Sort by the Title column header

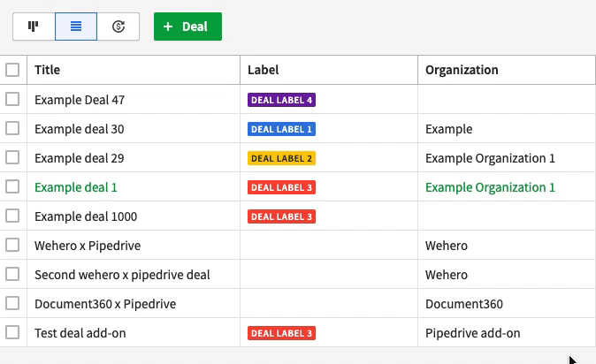(x=48, y=70)
